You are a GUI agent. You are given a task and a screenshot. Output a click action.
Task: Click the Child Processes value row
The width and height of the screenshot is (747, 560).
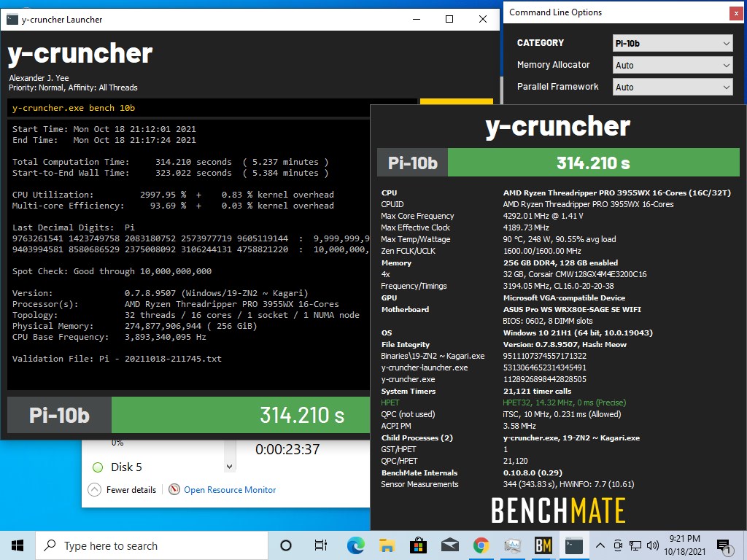(571, 438)
